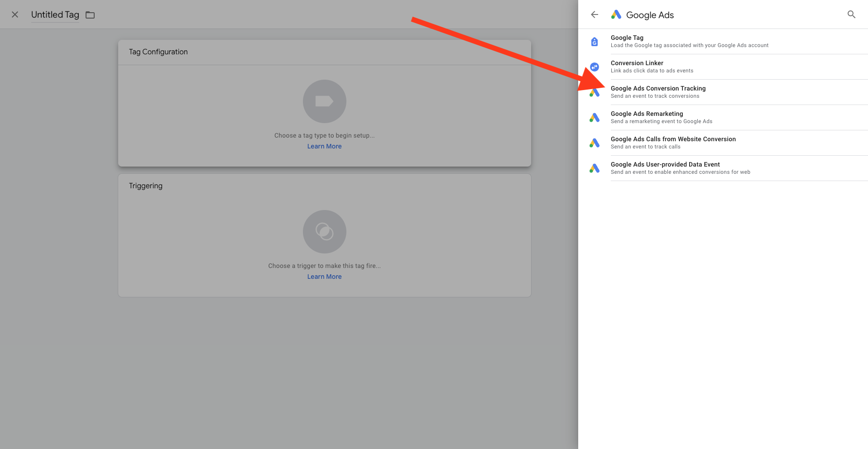Choose Google Tag from the list
The height and width of the screenshot is (449, 868).
tap(627, 41)
